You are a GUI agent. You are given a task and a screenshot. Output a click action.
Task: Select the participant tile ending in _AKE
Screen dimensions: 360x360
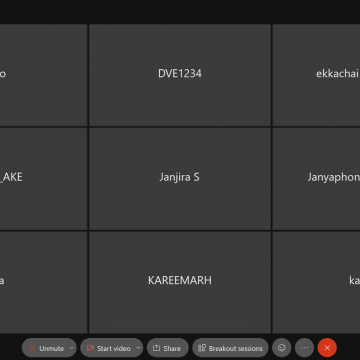[x=43, y=179]
